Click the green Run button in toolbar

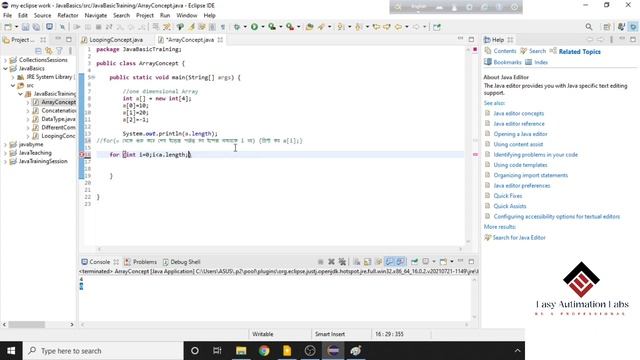[x=254, y=27]
